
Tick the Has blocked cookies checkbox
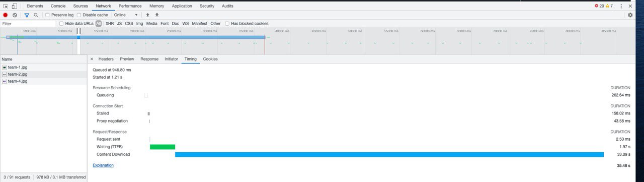227,24
